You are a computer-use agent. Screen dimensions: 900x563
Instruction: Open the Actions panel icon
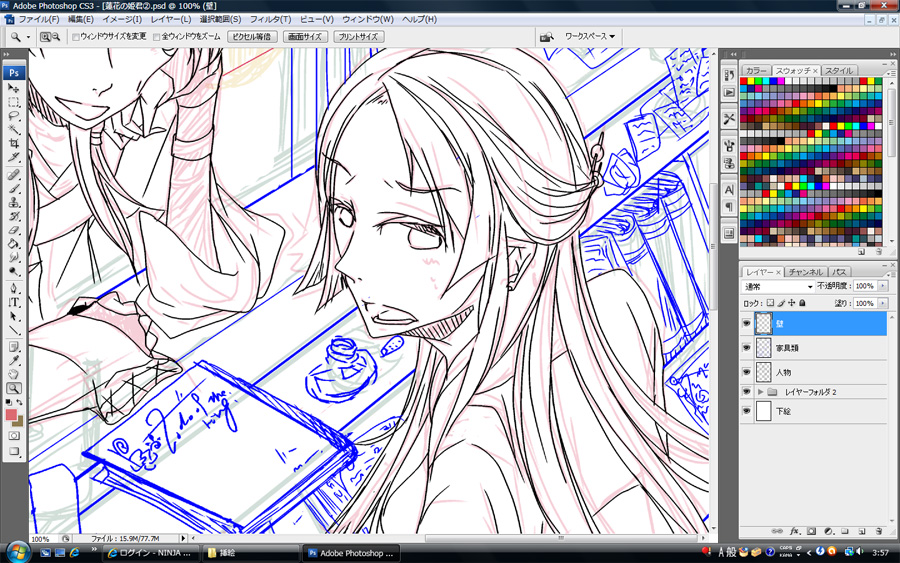tap(729, 92)
